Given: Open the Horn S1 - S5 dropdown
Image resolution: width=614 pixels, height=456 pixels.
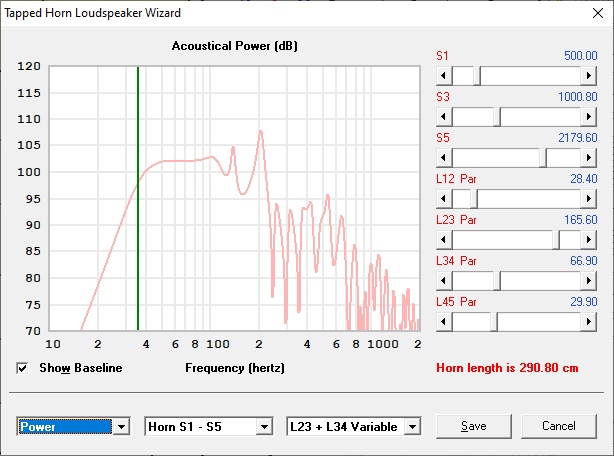Looking at the screenshot, I should click(264, 427).
